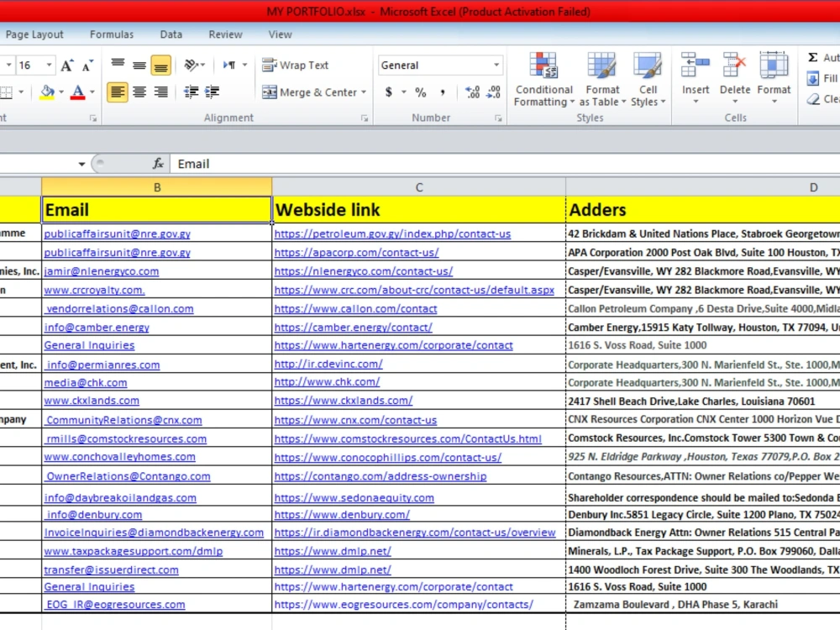Center text horizontally with Center icon
The height and width of the screenshot is (630, 840).
point(139,92)
